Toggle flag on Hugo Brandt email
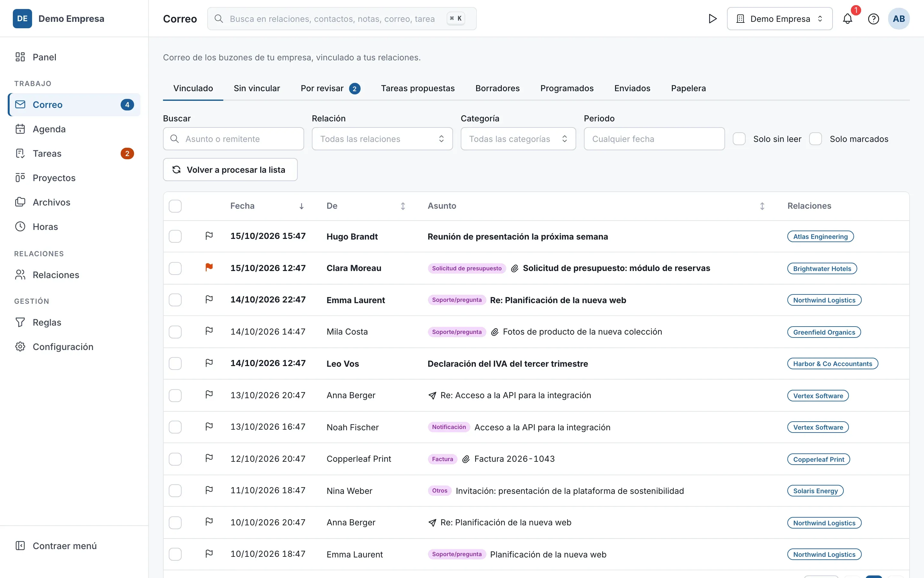The image size is (924, 578). point(209,236)
